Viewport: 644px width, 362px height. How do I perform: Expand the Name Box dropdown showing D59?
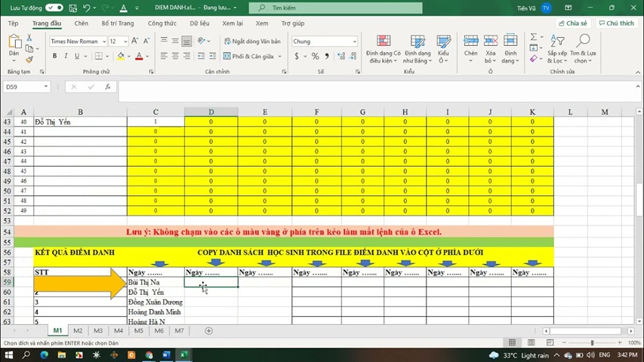[46, 87]
